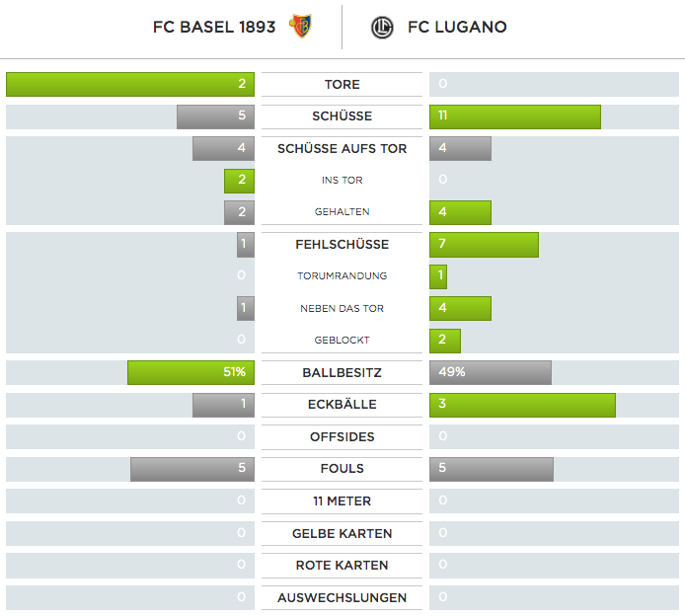Click the FC Basel 1893 crest icon
685x616 pixels.
point(300,27)
